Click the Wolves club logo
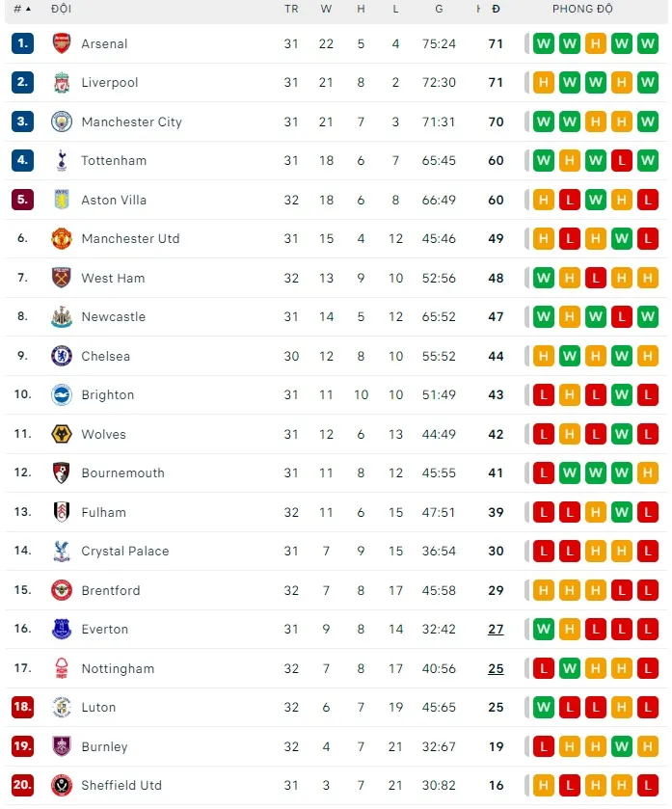The height and width of the screenshot is (809, 672). click(x=62, y=434)
